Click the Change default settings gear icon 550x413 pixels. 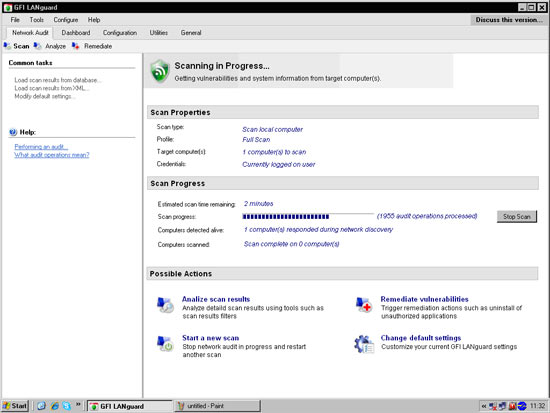coord(364,344)
